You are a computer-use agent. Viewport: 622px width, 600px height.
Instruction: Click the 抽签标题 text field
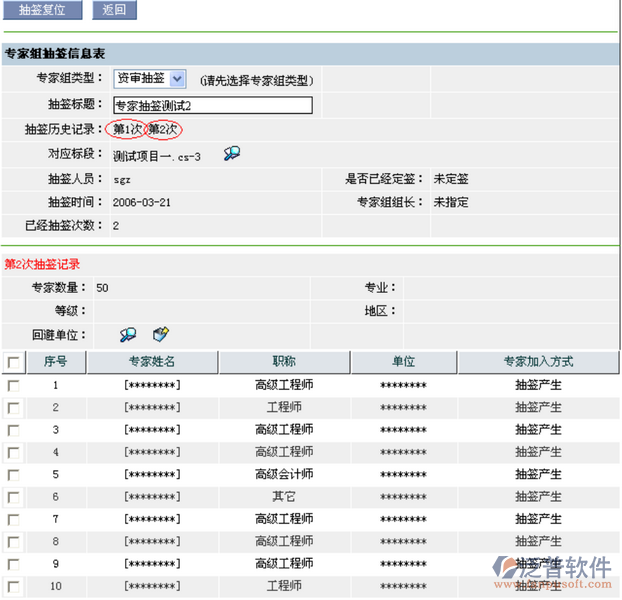coord(212,105)
